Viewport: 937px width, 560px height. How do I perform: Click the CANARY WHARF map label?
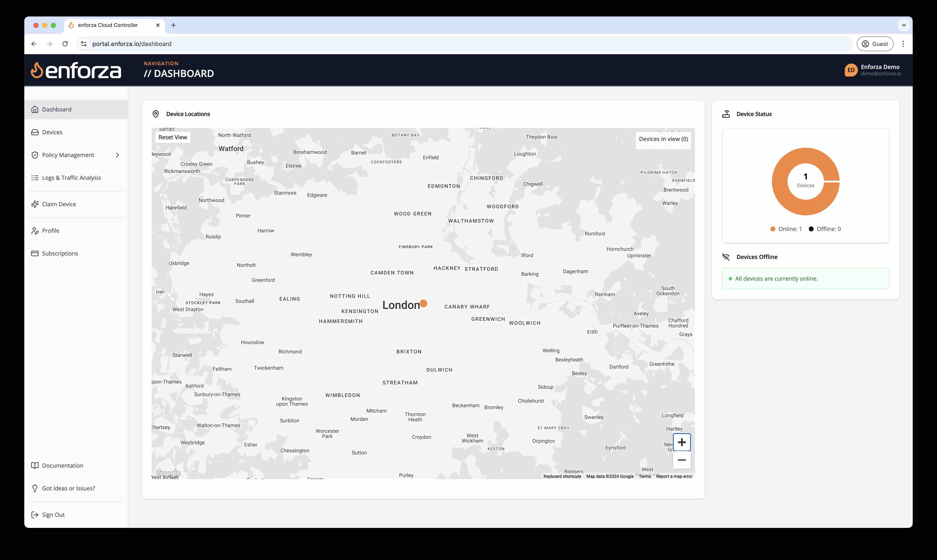pyautogui.click(x=467, y=307)
